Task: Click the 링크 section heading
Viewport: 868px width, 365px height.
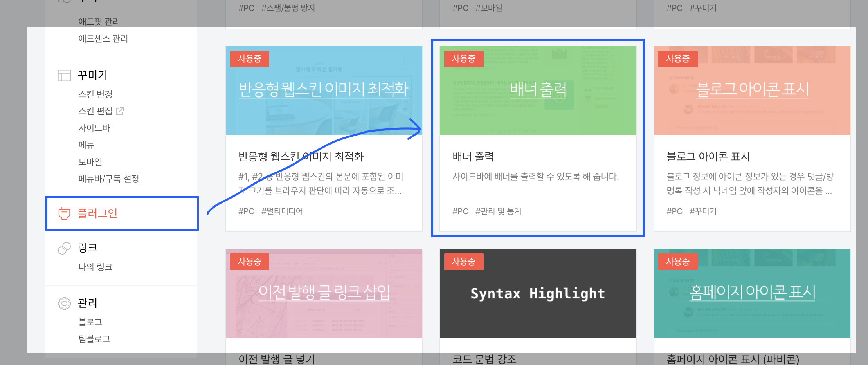Action: tap(88, 248)
